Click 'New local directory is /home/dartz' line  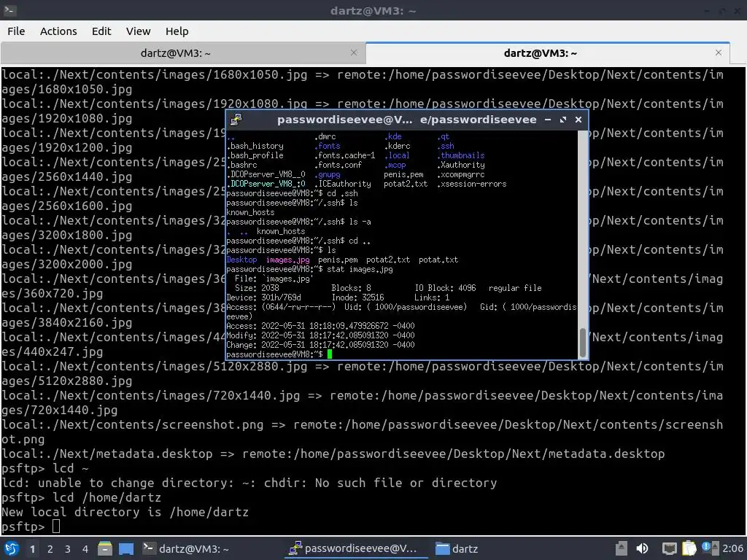pos(125,513)
